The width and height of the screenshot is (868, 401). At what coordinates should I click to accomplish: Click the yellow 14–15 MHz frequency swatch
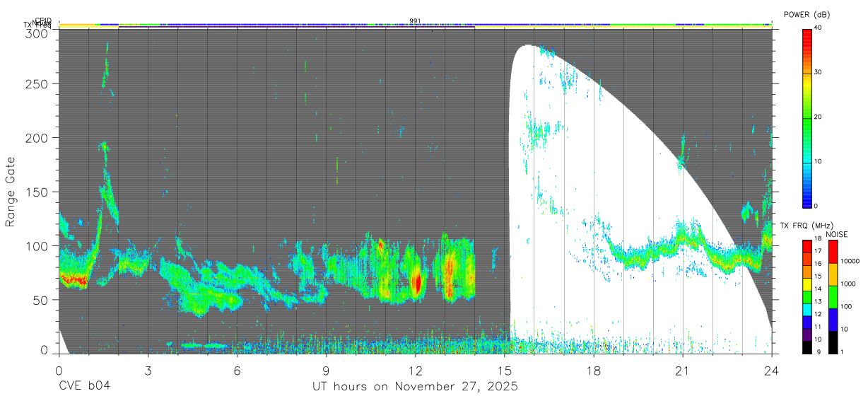(x=807, y=284)
